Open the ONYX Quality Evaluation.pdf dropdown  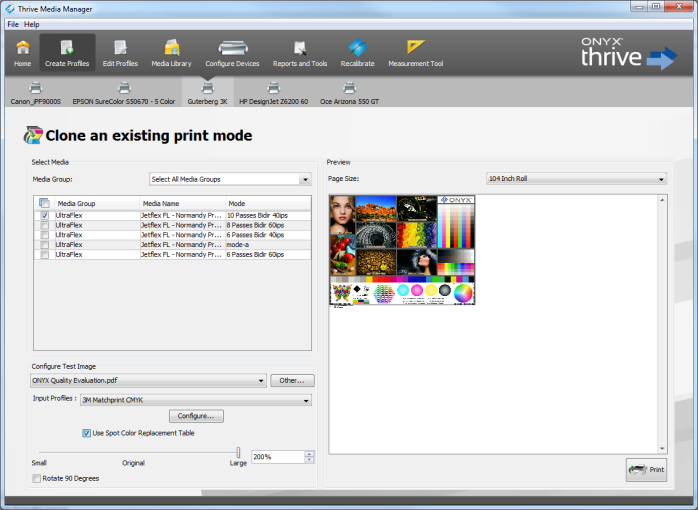click(x=148, y=380)
